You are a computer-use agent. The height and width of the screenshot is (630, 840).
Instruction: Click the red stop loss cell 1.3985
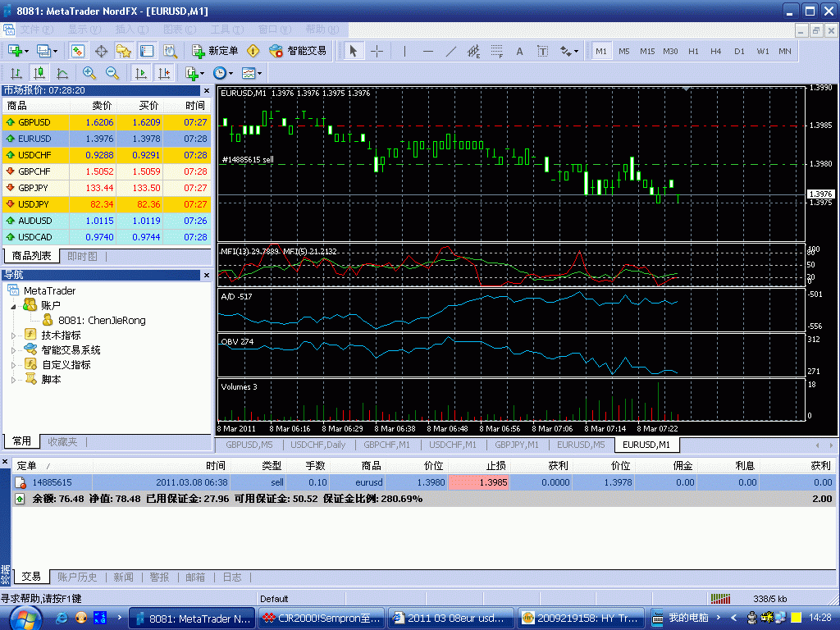click(x=479, y=482)
